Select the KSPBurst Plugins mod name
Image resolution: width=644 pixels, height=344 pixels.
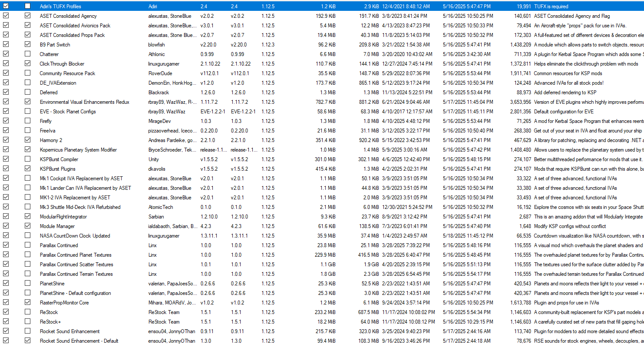(57, 169)
